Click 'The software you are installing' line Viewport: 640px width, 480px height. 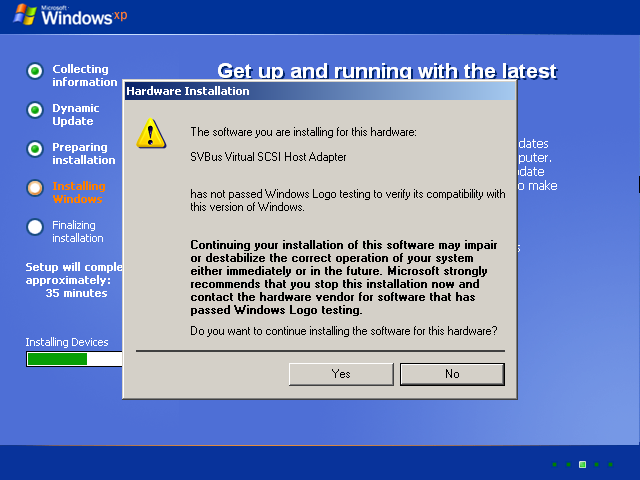click(303, 132)
